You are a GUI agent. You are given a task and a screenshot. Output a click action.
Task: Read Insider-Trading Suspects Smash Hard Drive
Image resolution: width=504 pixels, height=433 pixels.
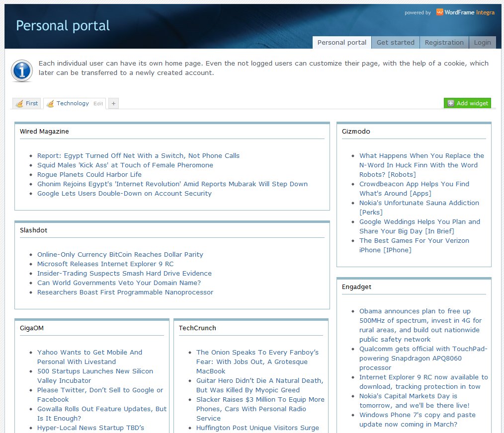tap(124, 273)
